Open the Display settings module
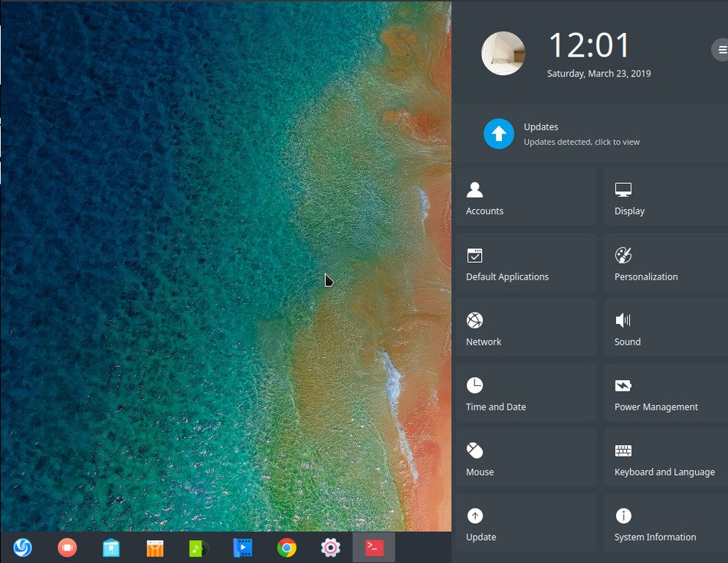Image resolution: width=728 pixels, height=563 pixels. (x=659, y=196)
